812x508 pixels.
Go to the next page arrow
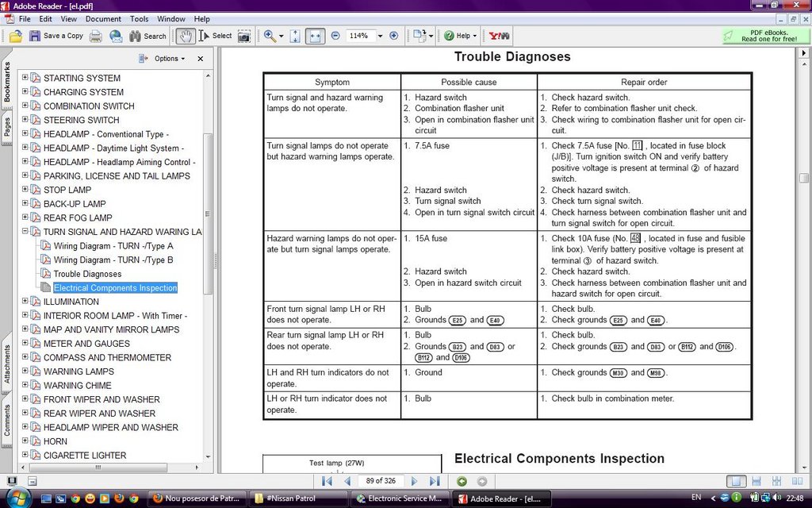tap(414, 481)
